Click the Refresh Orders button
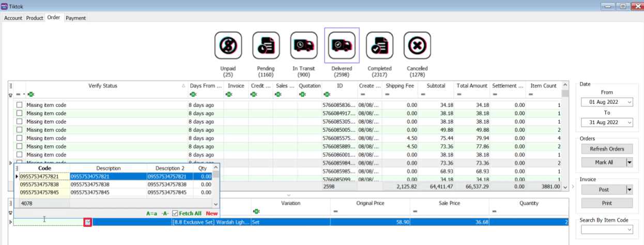644x245 pixels. 607,149
